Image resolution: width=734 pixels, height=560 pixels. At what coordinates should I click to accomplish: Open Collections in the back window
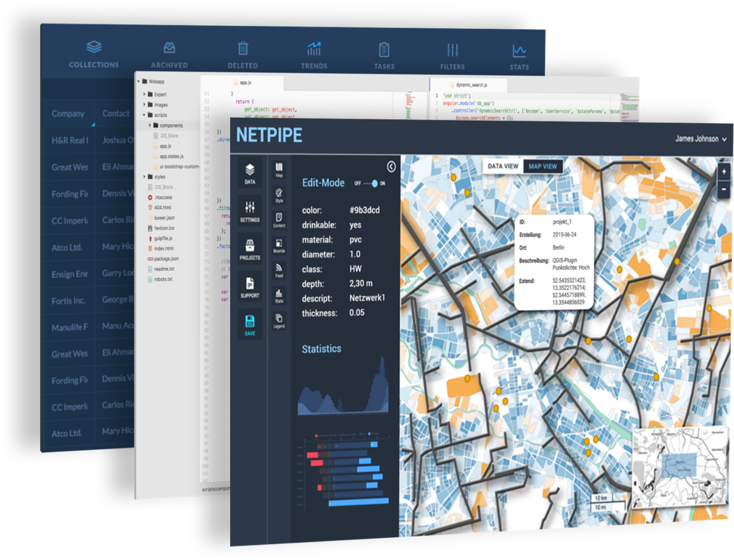94,55
